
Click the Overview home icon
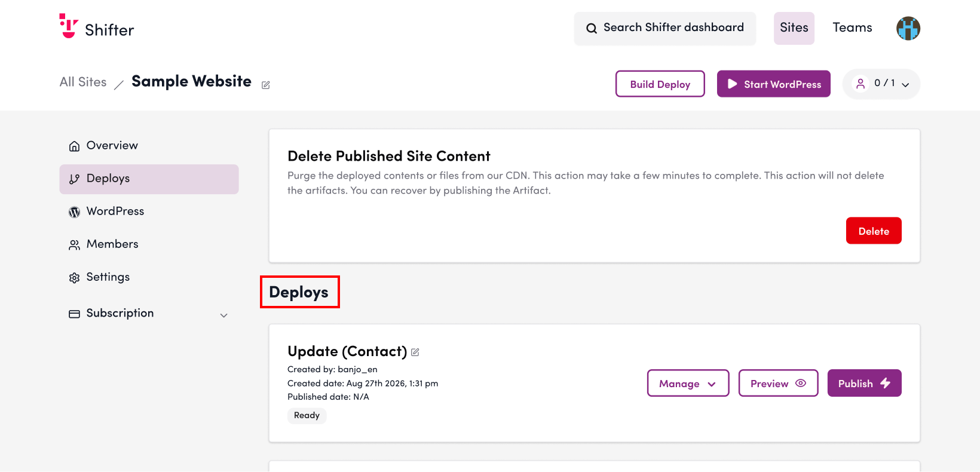coord(74,146)
